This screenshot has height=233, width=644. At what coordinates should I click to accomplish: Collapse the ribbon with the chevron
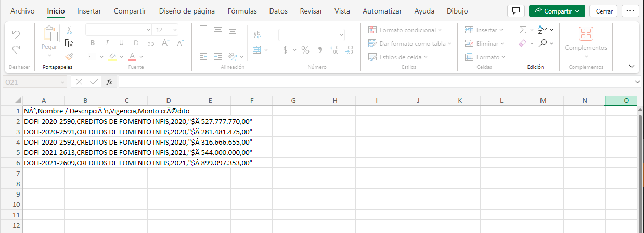pos(632,66)
